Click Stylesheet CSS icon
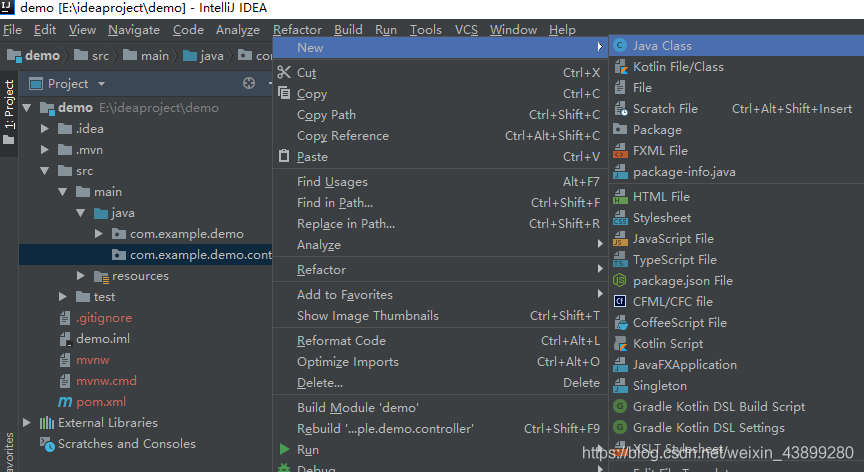 pos(620,218)
